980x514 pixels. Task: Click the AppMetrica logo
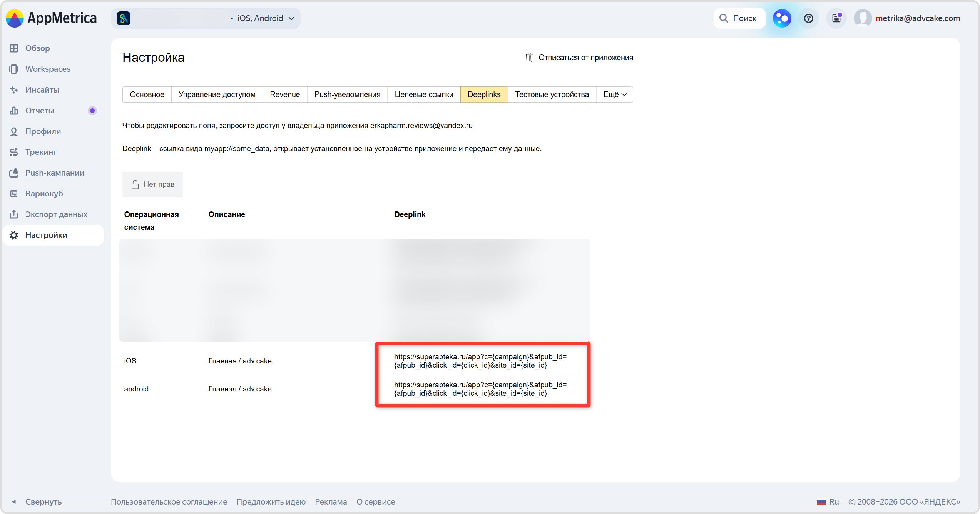[51, 18]
